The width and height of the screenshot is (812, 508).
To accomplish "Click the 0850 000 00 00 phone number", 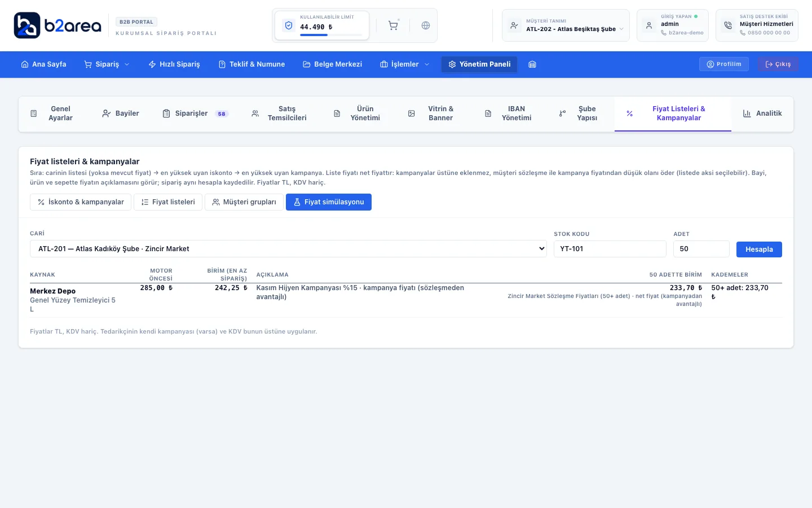I will point(769,33).
